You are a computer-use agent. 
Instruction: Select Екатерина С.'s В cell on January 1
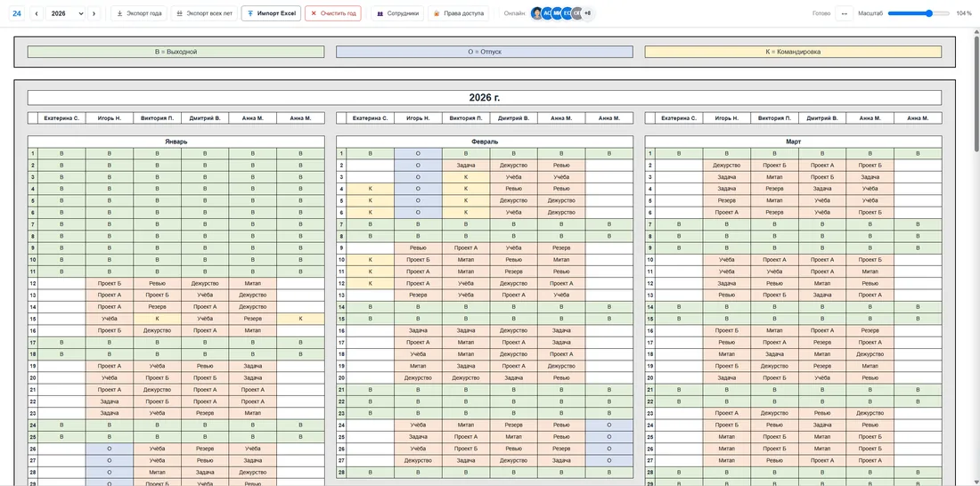click(61, 154)
